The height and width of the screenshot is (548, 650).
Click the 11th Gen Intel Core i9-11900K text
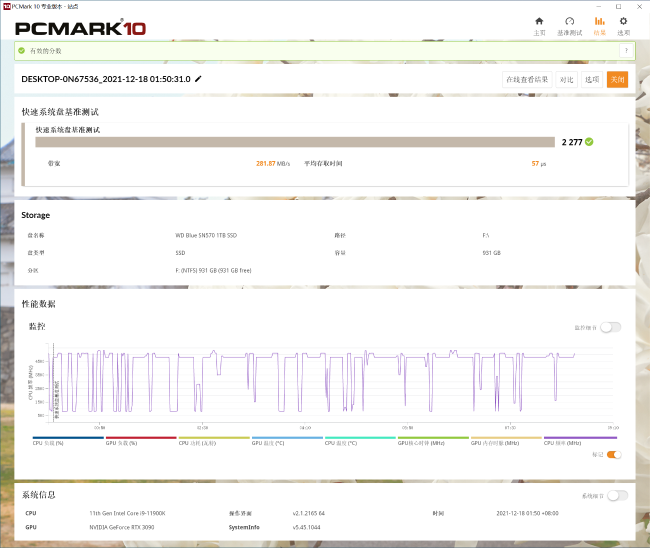click(127, 513)
